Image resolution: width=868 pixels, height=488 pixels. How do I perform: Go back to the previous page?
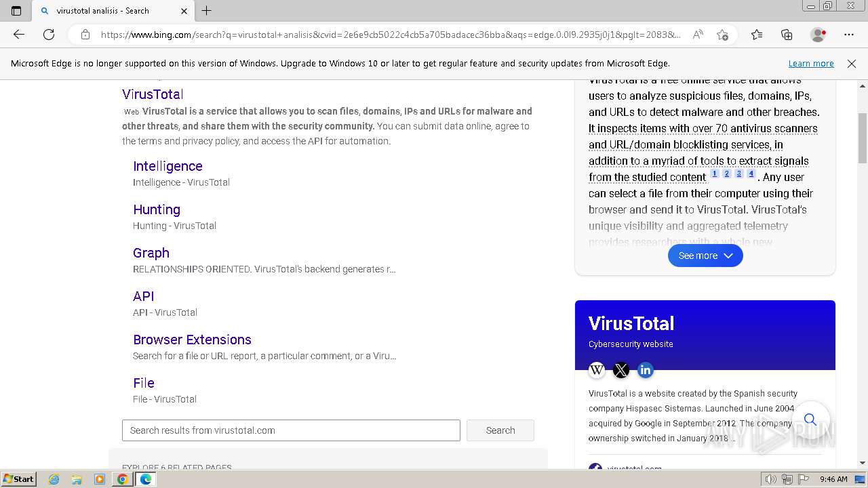point(19,35)
